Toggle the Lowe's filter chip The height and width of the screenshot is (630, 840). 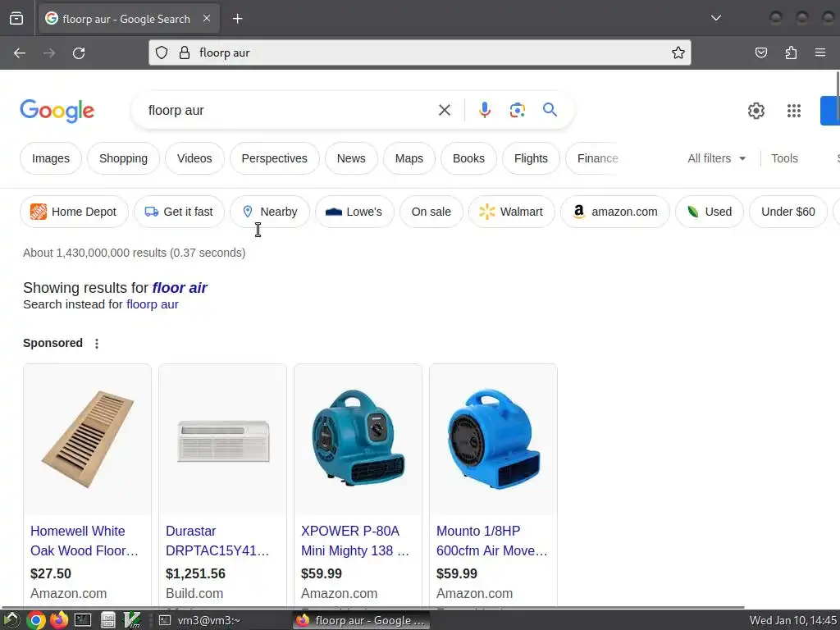point(354,212)
